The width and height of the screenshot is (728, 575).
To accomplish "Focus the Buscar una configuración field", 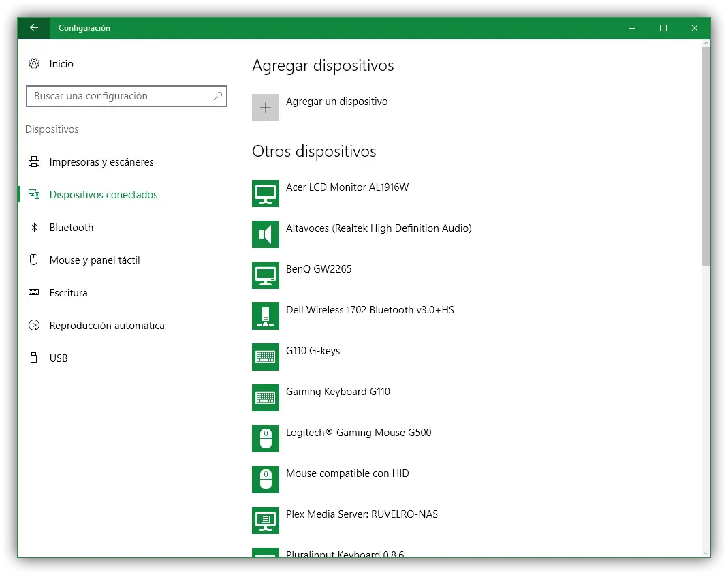I will point(126,96).
